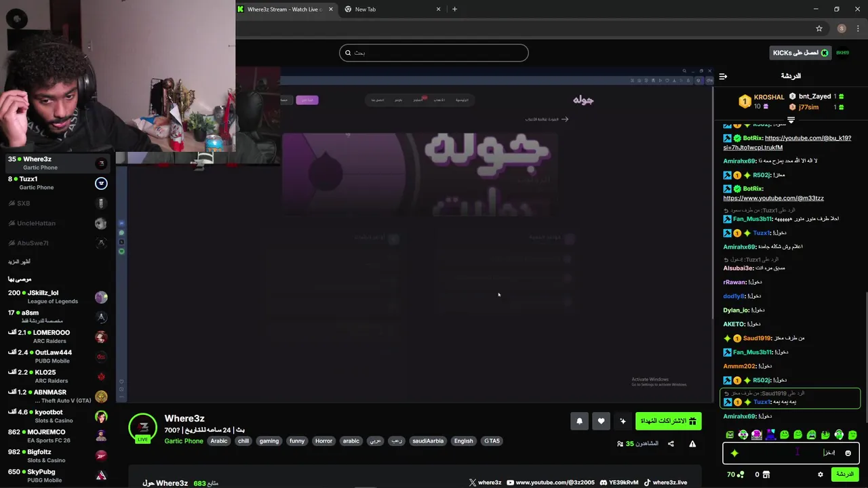The width and height of the screenshot is (868, 488).
Task: Report the stream with warning triangle icon
Action: tap(692, 444)
